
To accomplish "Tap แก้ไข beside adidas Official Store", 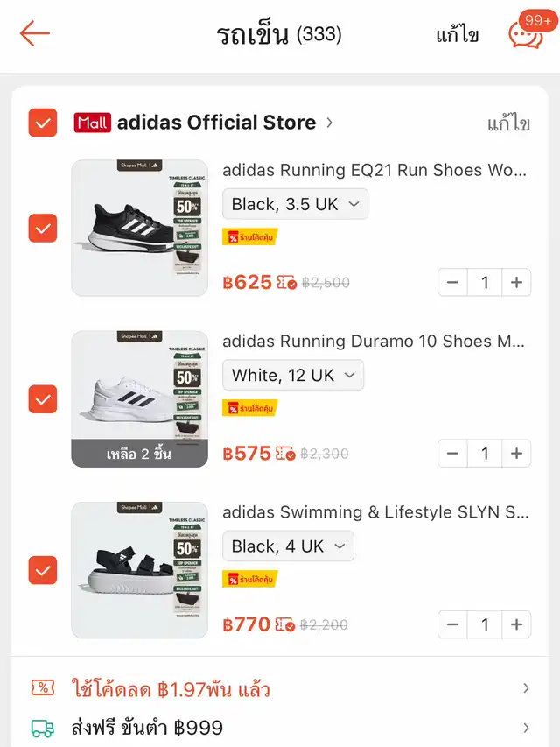I will (508, 123).
